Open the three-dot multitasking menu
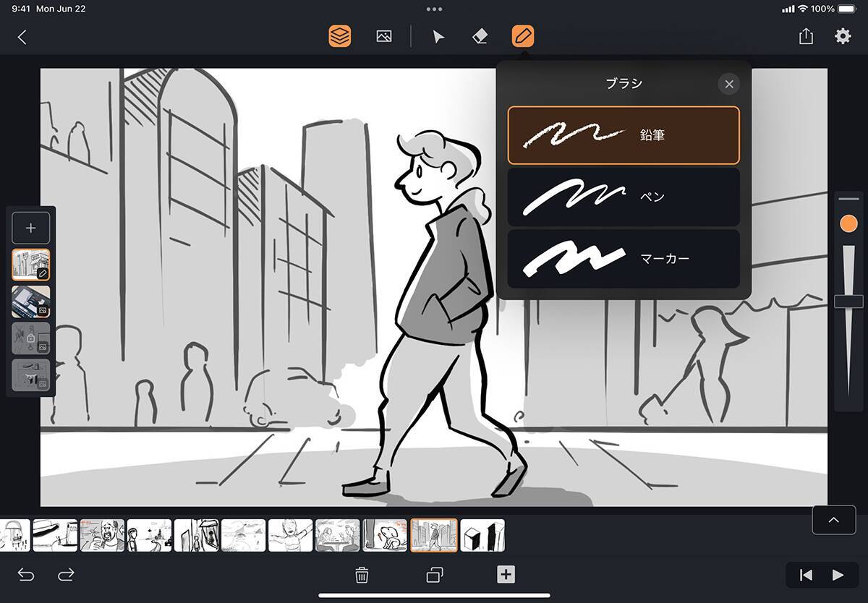The width and height of the screenshot is (868, 603). click(x=434, y=9)
